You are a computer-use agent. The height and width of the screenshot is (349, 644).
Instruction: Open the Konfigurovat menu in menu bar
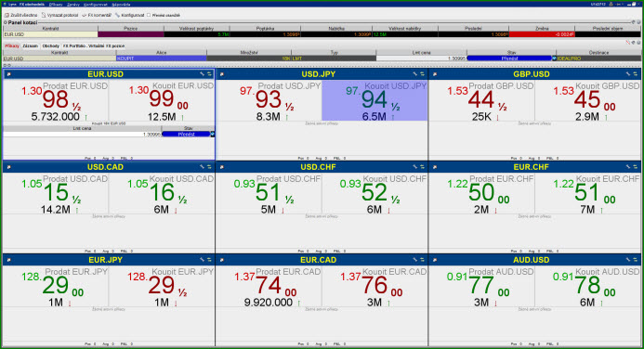pyautogui.click(x=96, y=5)
